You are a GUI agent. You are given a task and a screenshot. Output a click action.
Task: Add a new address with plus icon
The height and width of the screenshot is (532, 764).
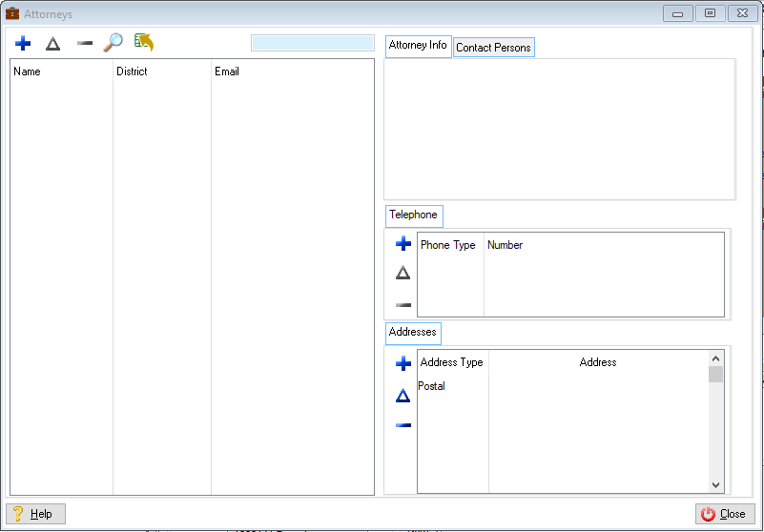(x=403, y=363)
